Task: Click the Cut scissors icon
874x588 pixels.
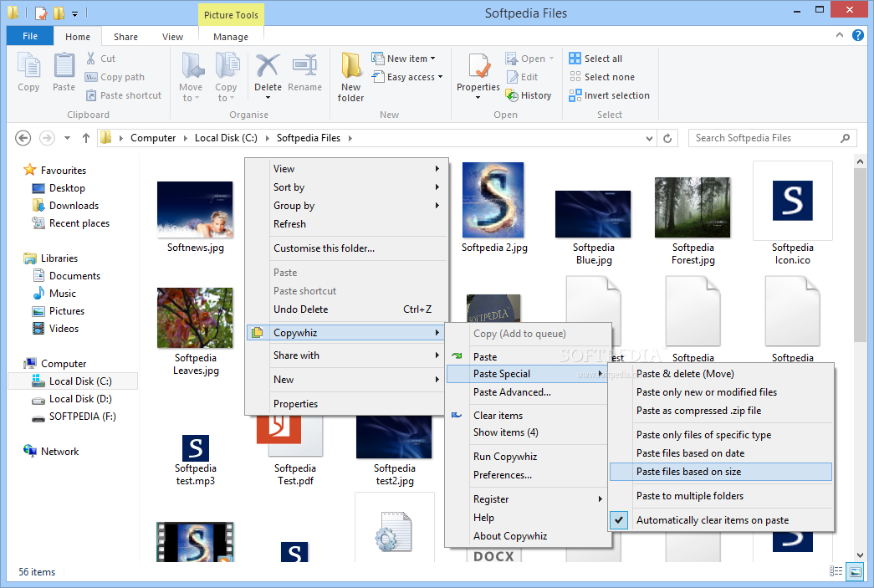Action: (x=91, y=59)
